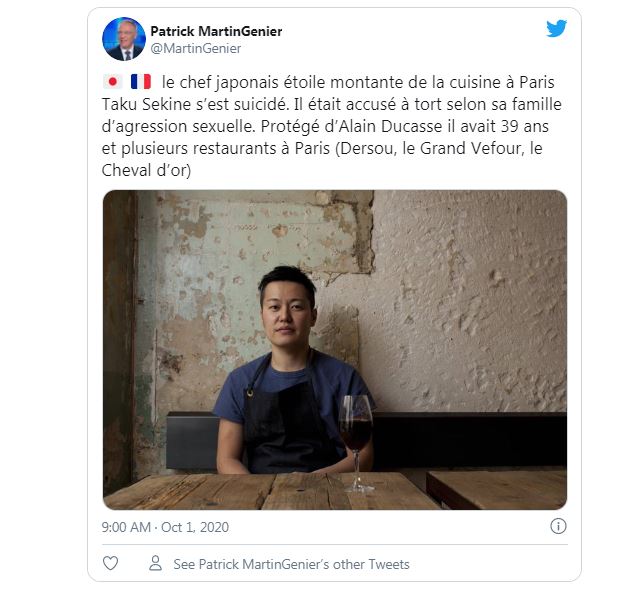The width and height of the screenshot is (643, 602).
Task: Open the tweet info circle icon
Action: [x=558, y=526]
